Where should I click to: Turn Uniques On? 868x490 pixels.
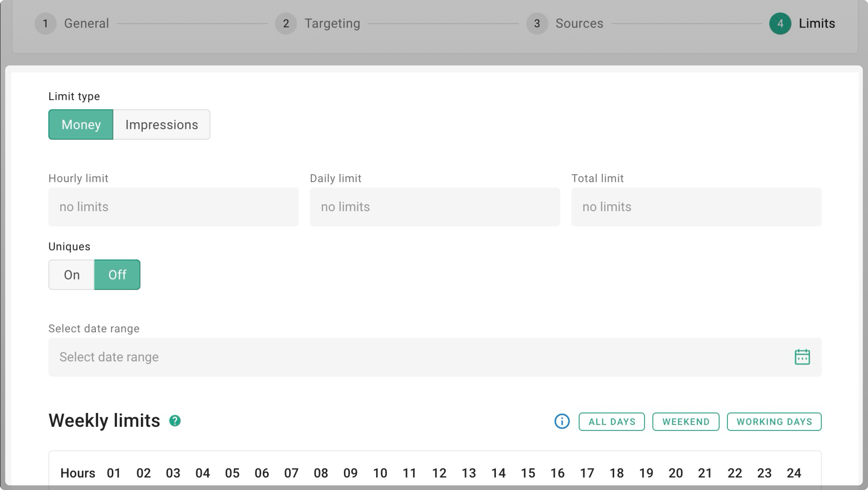(71, 275)
